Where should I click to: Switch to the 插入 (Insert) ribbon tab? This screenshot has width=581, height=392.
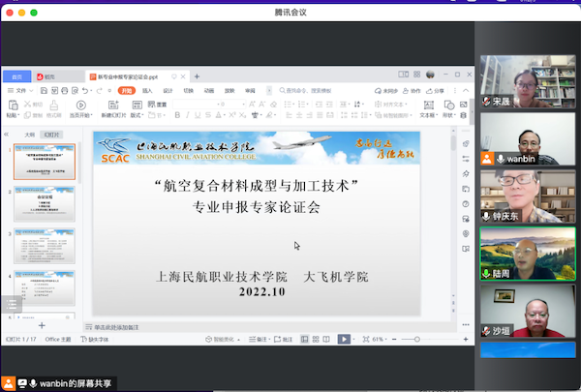click(147, 90)
